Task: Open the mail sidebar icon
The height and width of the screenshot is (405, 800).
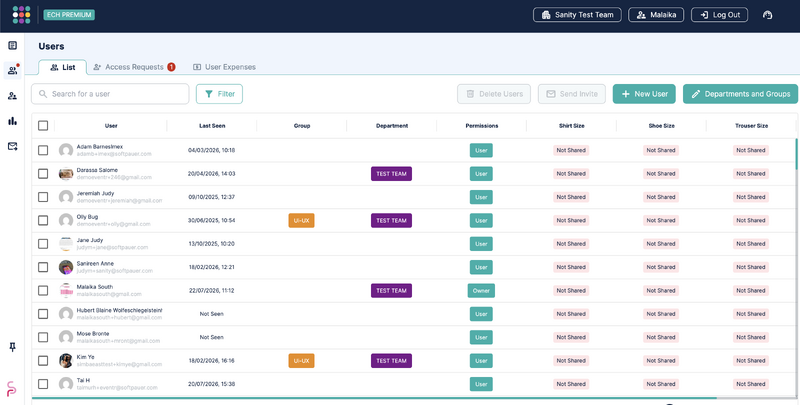Action: tap(13, 146)
